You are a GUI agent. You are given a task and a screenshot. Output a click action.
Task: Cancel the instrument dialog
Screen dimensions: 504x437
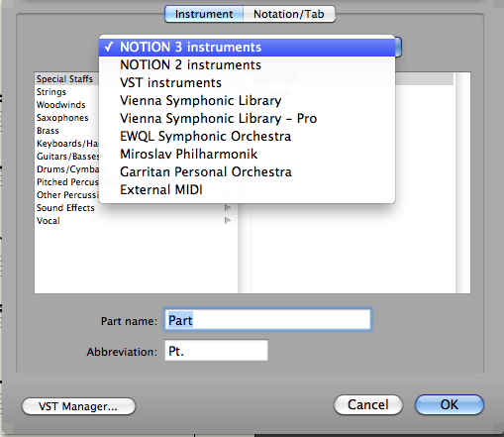pos(368,404)
